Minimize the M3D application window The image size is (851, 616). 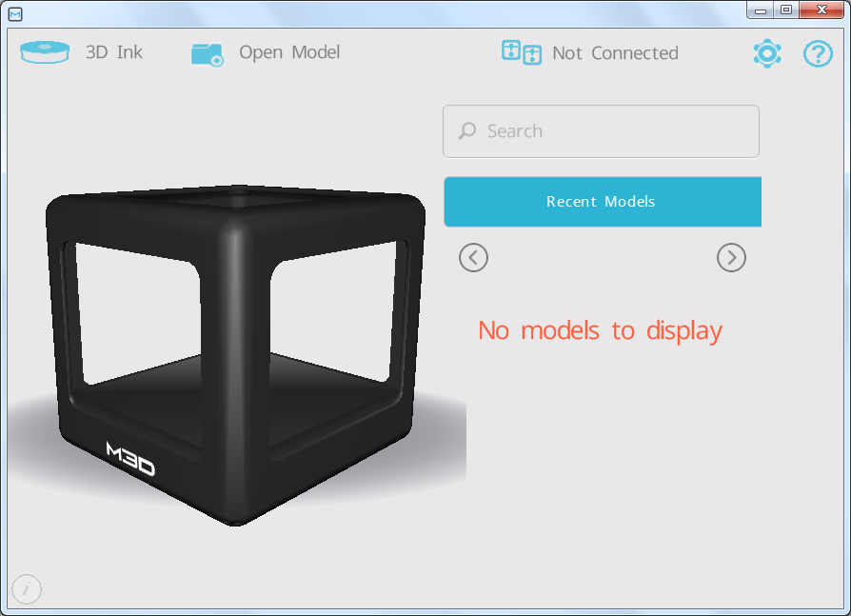[x=761, y=10]
